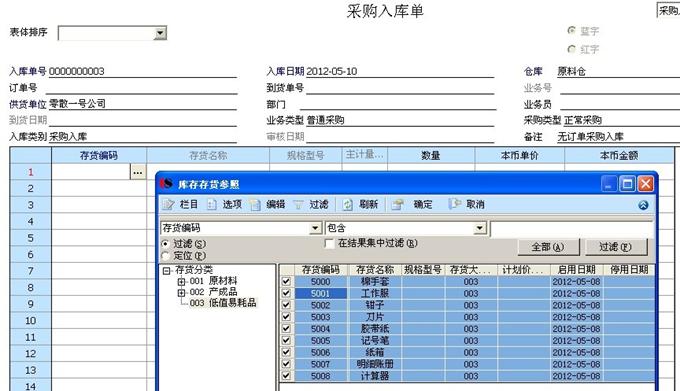Uncheck the checkbox for item 5008 计算器
Image resolution: width=680 pixels, height=391 pixels.
tap(286, 376)
